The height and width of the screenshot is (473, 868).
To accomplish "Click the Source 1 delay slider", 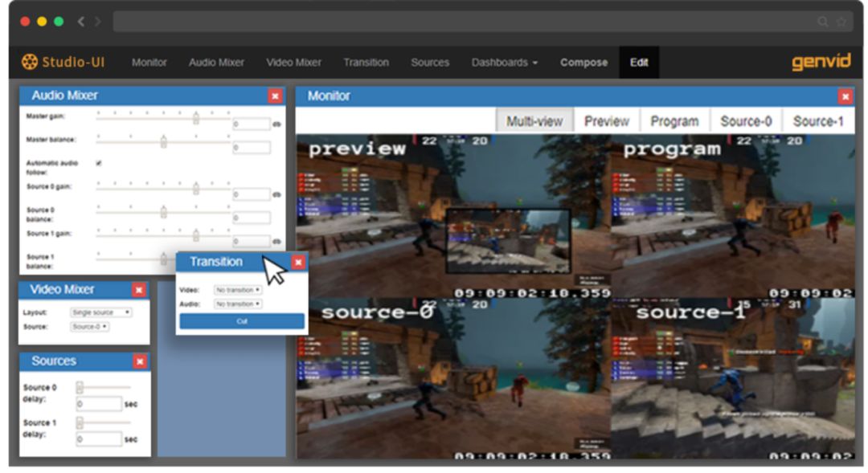I will [x=104, y=422].
